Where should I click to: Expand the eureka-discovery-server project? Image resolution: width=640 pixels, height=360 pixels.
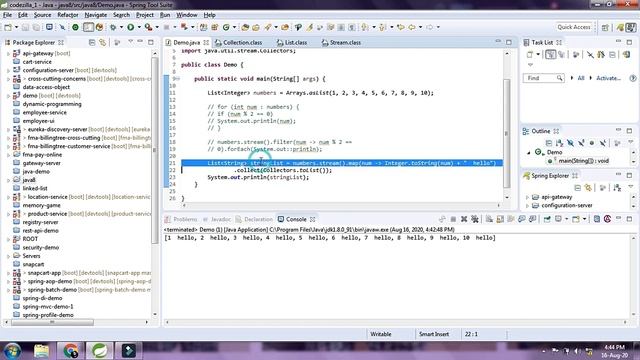pos(8,129)
